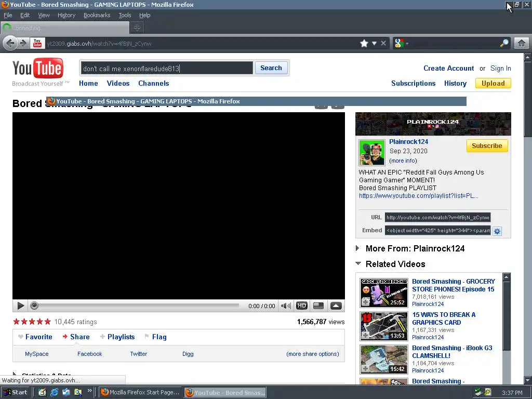Collapse the Related Videos section
Screen dimensions: 532x399
(x=358, y=263)
